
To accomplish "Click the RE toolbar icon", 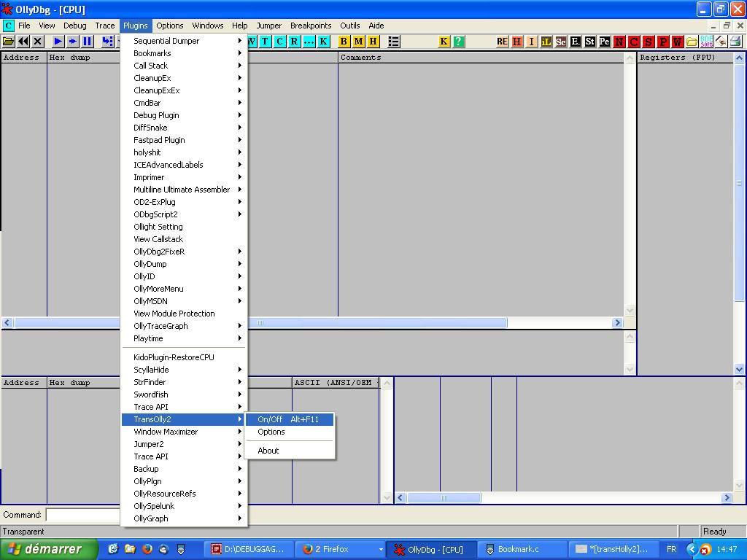I will click(502, 42).
